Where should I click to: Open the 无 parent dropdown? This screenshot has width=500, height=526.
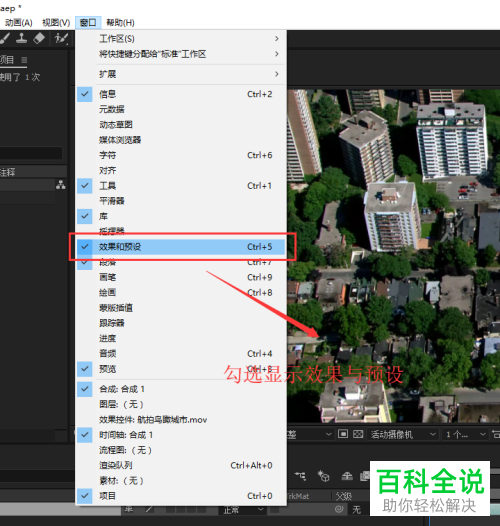tap(360, 510)
